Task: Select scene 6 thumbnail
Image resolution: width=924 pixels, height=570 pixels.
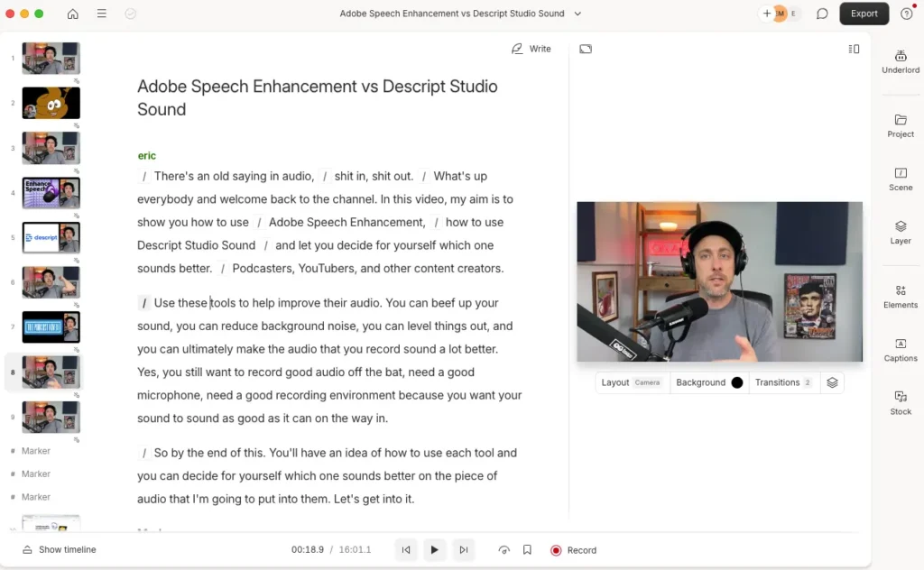Action: click(x=51, y=282)
